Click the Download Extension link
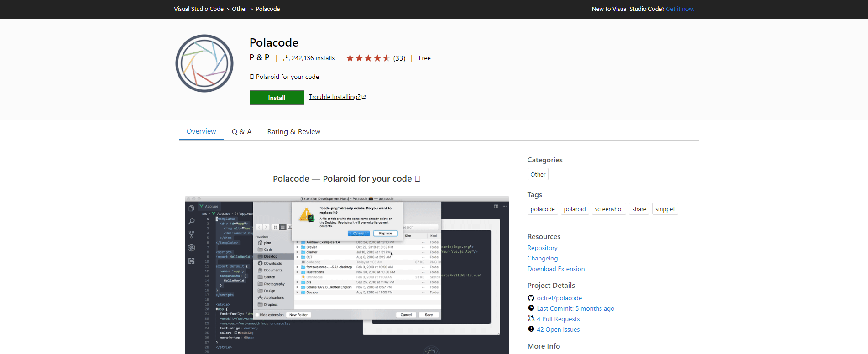The width and height of the screenshot is (868, 354). (556, 269)
